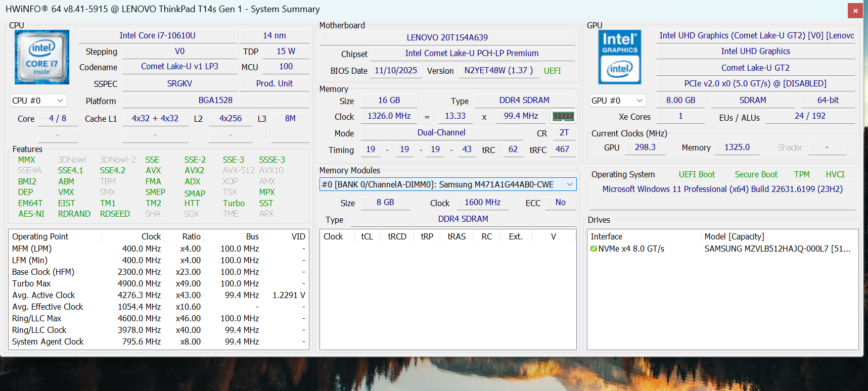The height and width of the screenshot is (391, 868).
Task: Select the EUs / ALUs value 24 / 192
Action: tap(810, 116)
